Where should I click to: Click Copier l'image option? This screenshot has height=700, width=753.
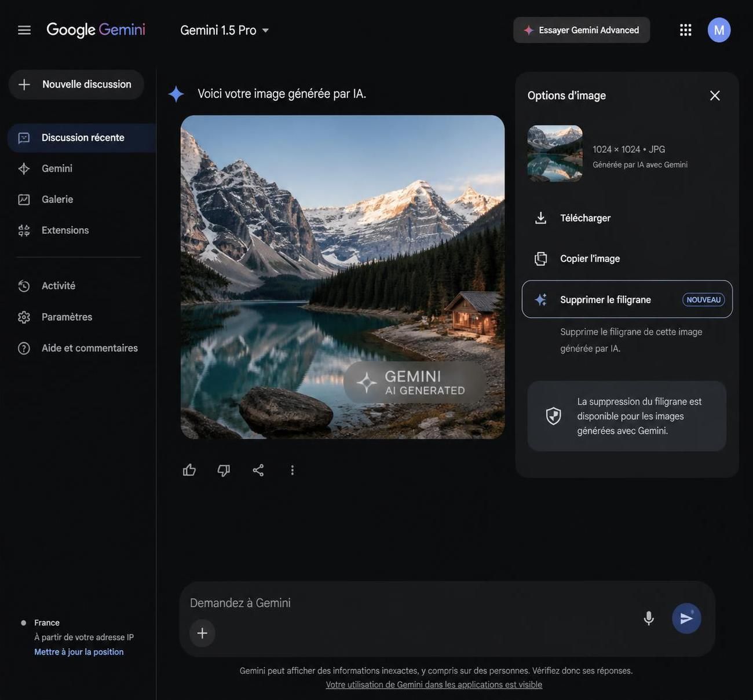(x=627, y=259)
